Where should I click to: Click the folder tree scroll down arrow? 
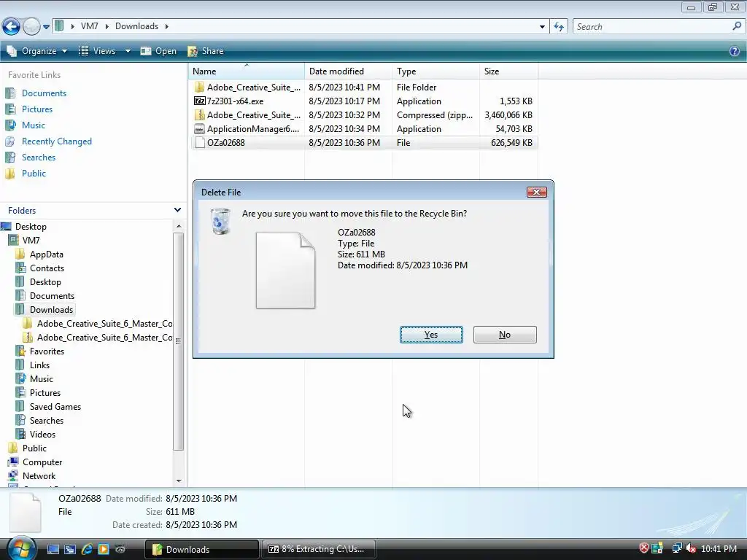point(179,481)
